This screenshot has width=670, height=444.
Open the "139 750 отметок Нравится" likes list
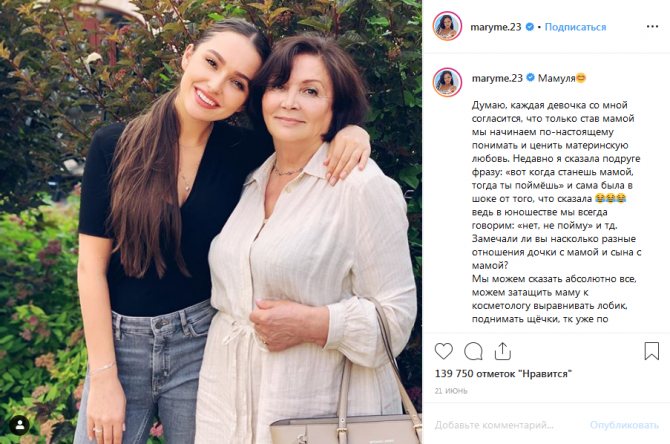503,372
